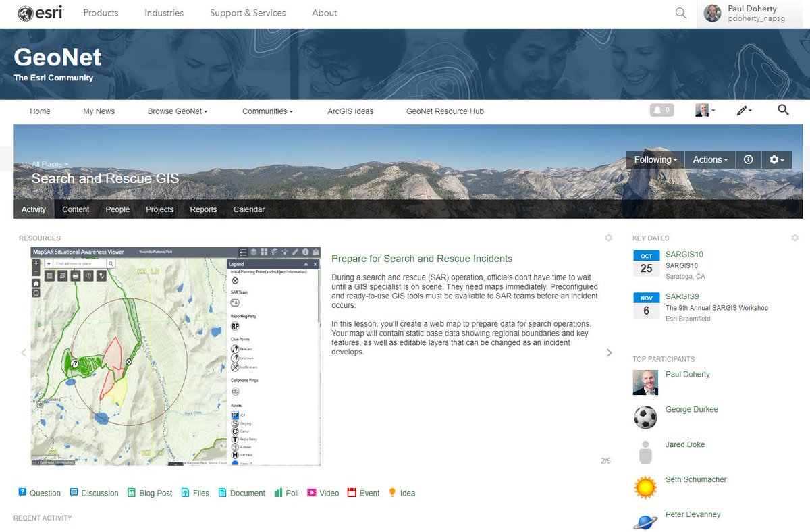
Task: Click the Search and Rescue GIS heading
Action: tap(105, 179)
